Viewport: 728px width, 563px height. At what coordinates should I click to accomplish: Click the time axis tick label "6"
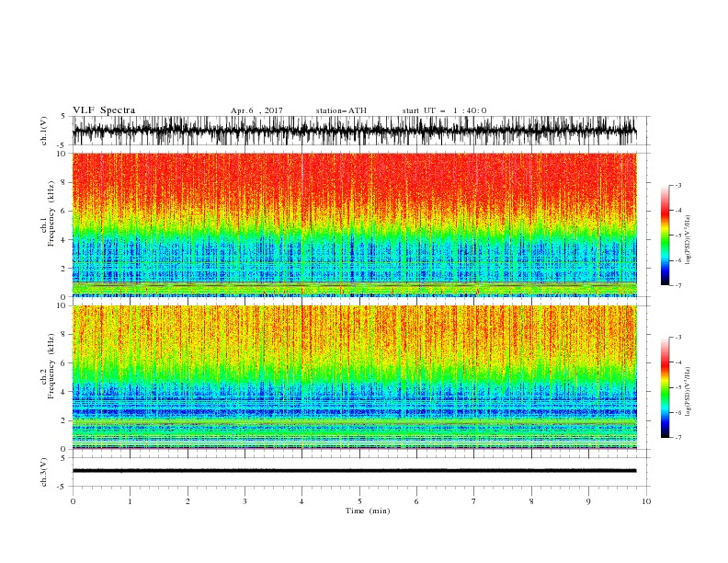[416, 501]
